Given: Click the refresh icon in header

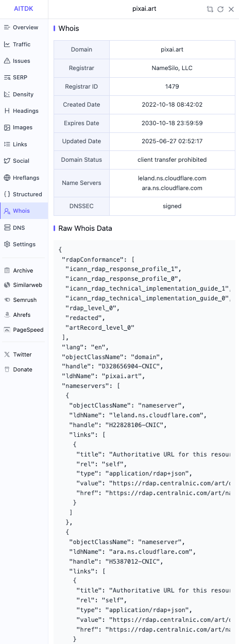Looking at the screenshot, I should [220, 9].
